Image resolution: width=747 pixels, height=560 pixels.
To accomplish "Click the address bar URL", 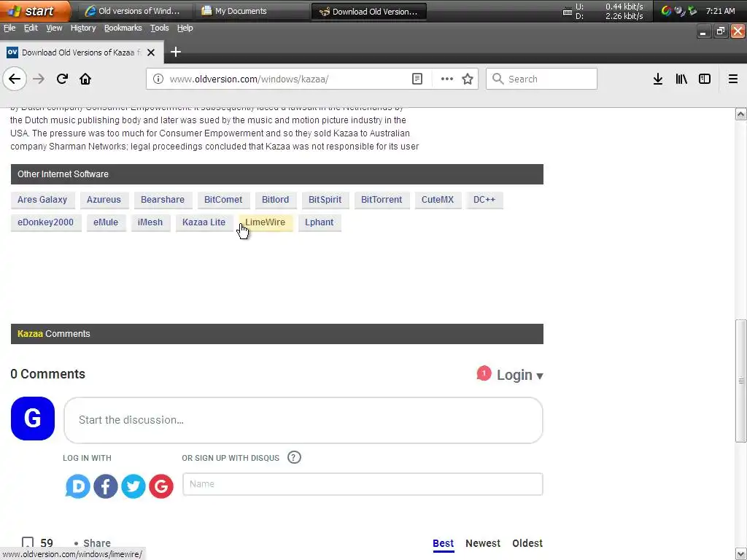I will 249,79.
